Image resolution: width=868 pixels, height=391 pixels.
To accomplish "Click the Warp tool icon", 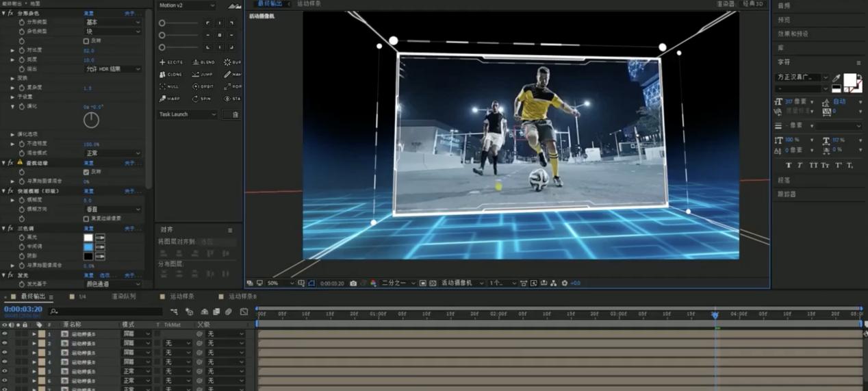I will pyautogui.click(x=170, y=99).
